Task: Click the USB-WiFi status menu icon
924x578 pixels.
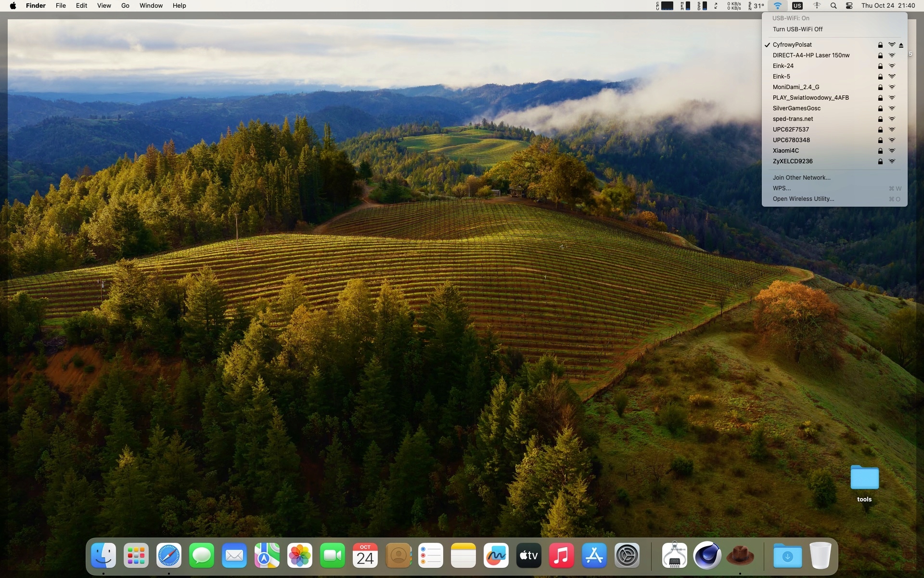Action: (777, 6)
